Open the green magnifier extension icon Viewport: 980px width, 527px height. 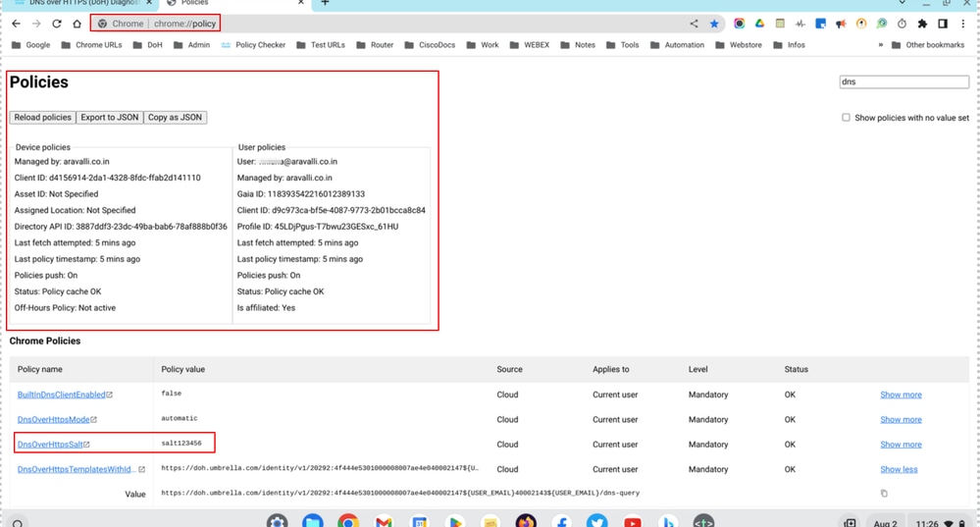(881, 24)
